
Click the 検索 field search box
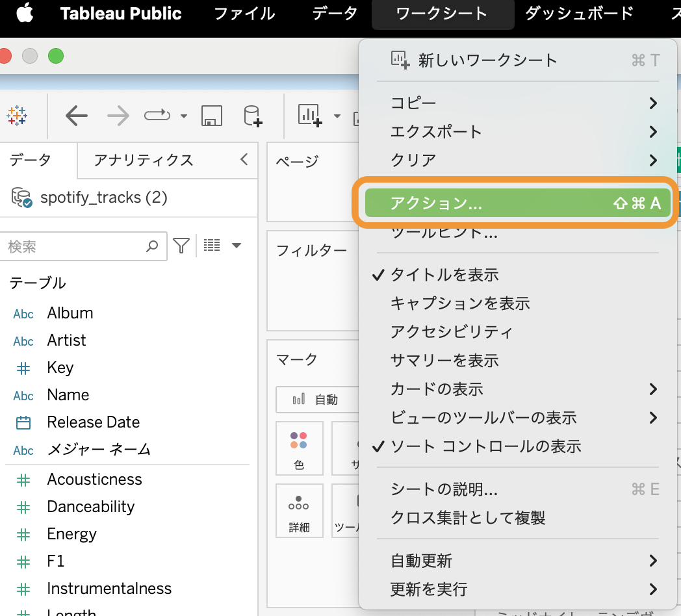click(83, 246)
